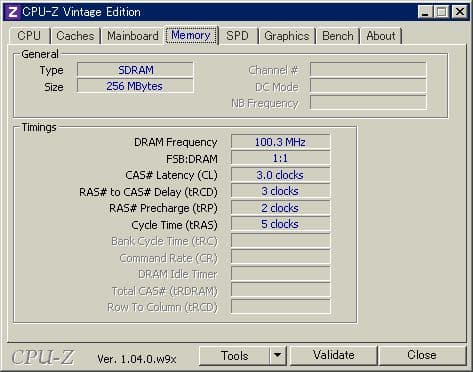Screen dimensions: 473x372
Task: Click the 3.0 clocks CAS latency value
Action: (280, 175)
